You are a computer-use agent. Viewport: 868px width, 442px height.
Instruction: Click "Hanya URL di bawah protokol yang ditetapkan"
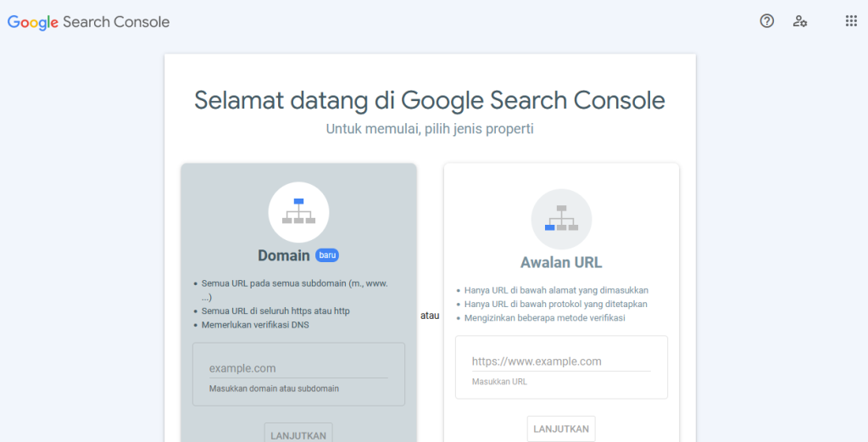point(556,304)
